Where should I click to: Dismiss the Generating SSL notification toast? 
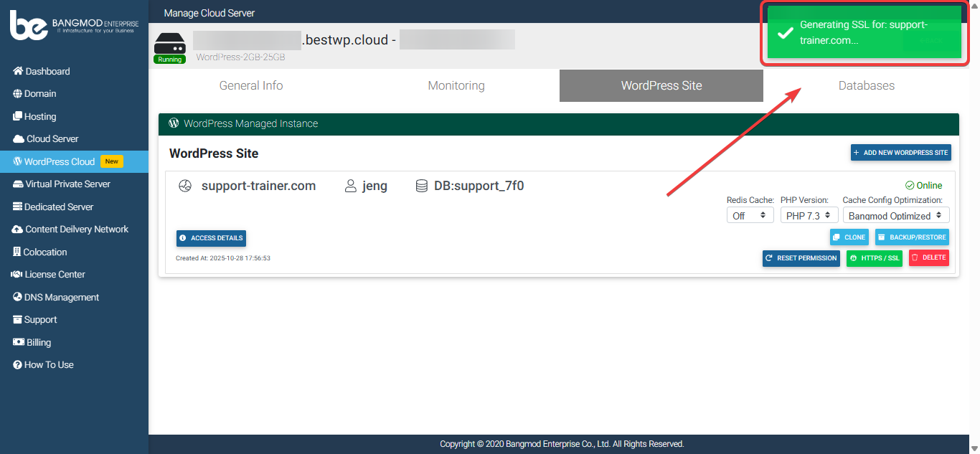(864, 33)
